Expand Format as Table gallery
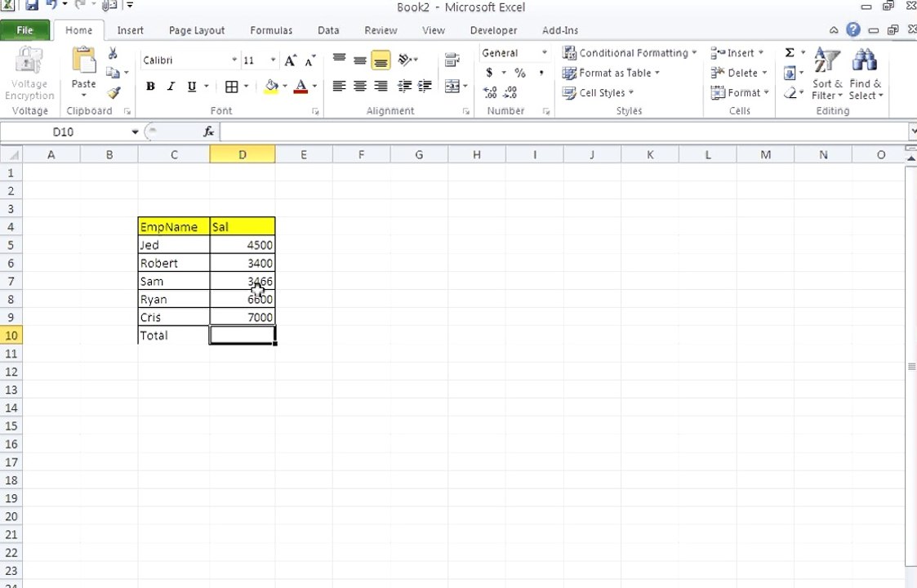 pyautogui.click(x=611, y=73)
